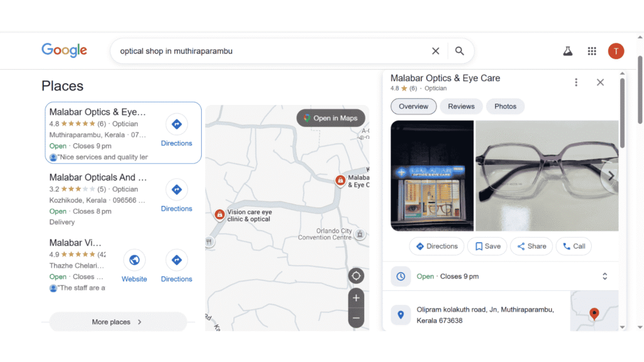Viewport: 644px width, 362px height.
Task: Open More places
Action: tap(118, 322)
